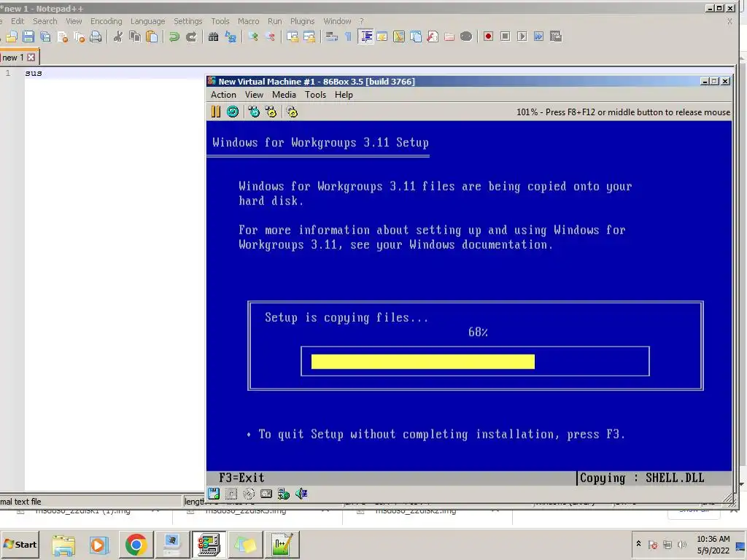Viewport: 747px width, 560px height.
Task: Open Notepad++ Window menu
Action: [x=337, y=21]
